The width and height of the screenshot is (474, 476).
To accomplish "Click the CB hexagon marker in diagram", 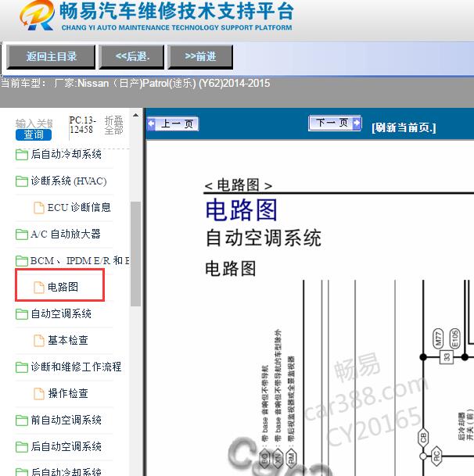I will pos(423,438).
